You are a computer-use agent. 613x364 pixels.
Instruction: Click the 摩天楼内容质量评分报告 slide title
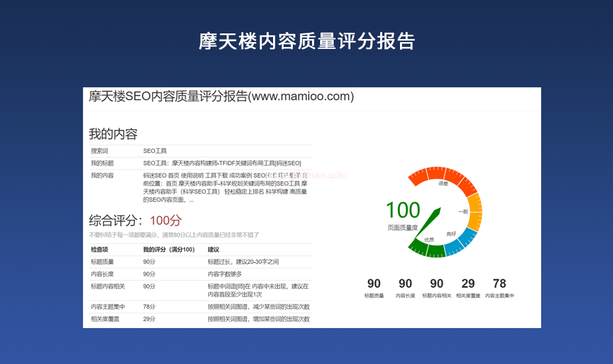click(306, 41)
